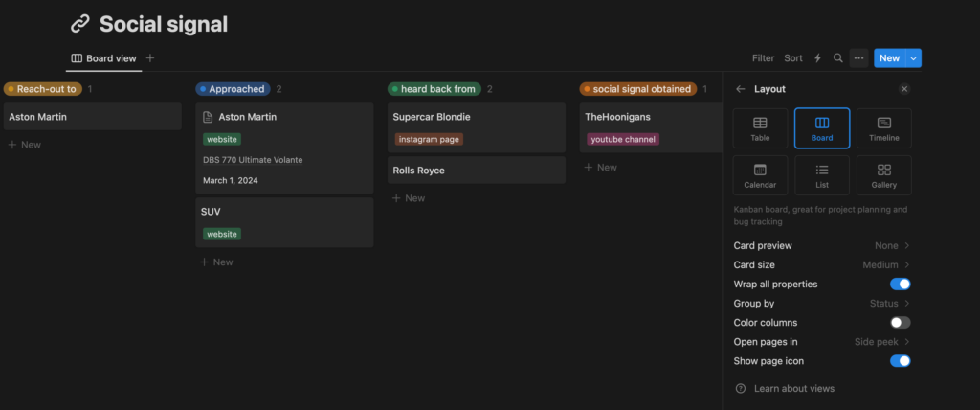
Task: Go back using Layout panel arrow
Action: (x=741, y=89)
